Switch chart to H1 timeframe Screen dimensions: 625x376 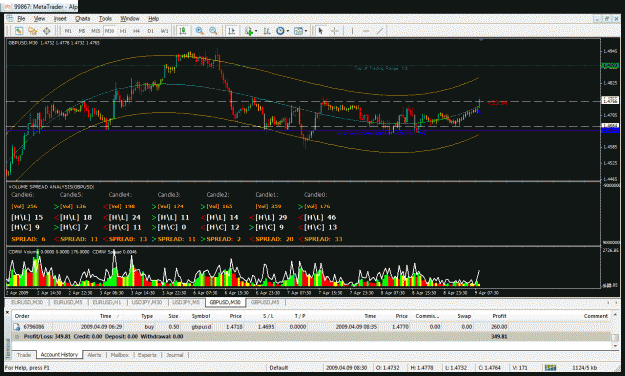pyautogui.click(x=123, y=31)
